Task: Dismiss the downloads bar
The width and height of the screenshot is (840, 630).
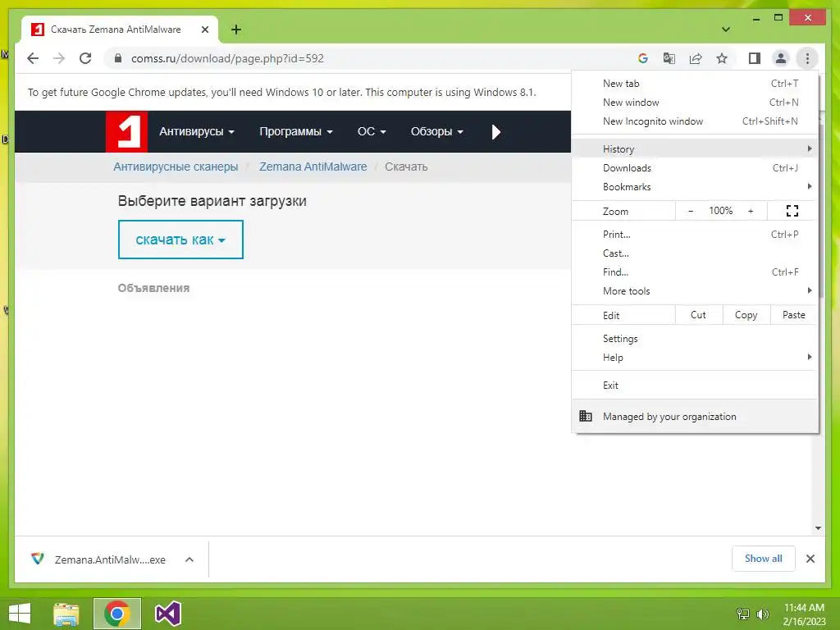Action: point(810,559)
